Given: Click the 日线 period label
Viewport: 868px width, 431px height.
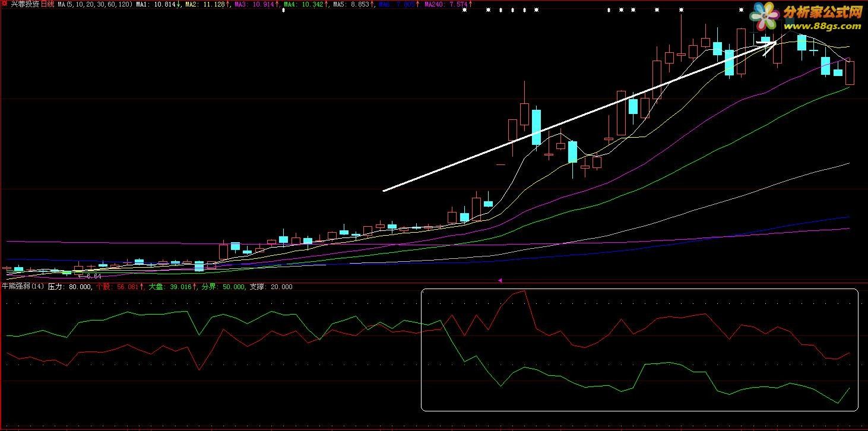Looking at the screenshot, I should pyautogui.click(x=47, y=4).
